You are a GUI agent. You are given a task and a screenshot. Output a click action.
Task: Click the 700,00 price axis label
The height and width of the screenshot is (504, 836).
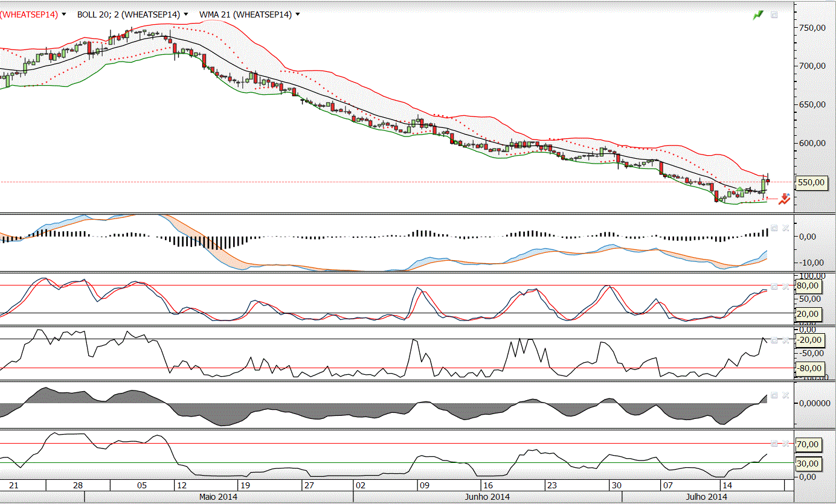click(x=812, y=65)
